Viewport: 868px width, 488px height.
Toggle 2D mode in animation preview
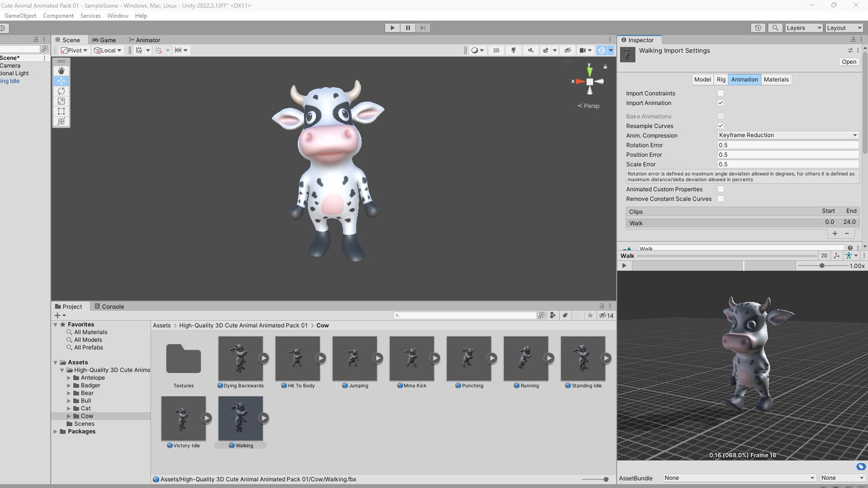point(824,256)
